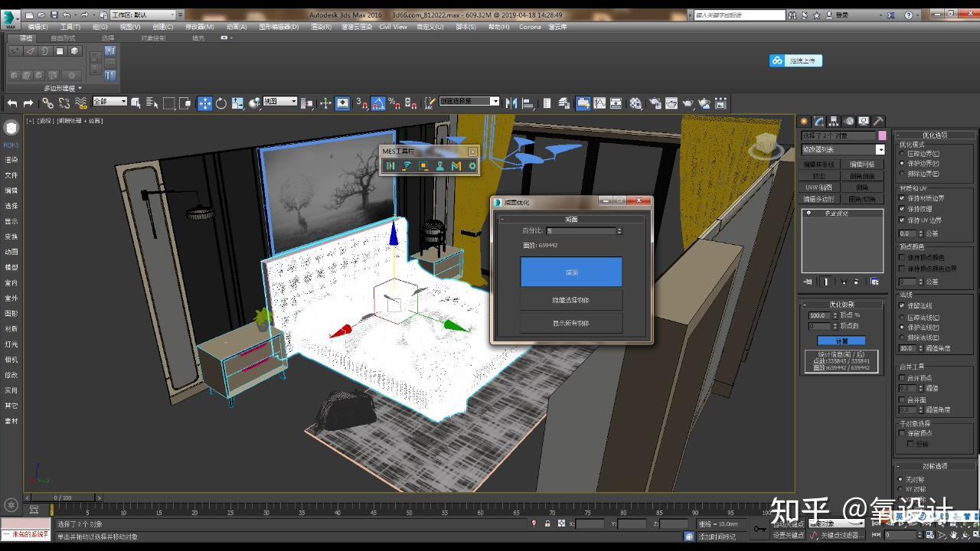The height and width of the screenshot is (551, 980).
Task: Uncheck 保持纹理 in the optimize options
Action: 901,208
